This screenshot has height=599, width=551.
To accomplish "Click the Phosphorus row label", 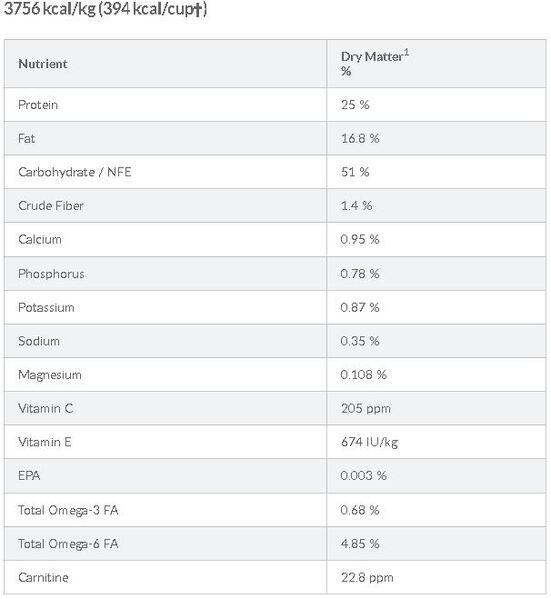I will [x=51, y=274].
